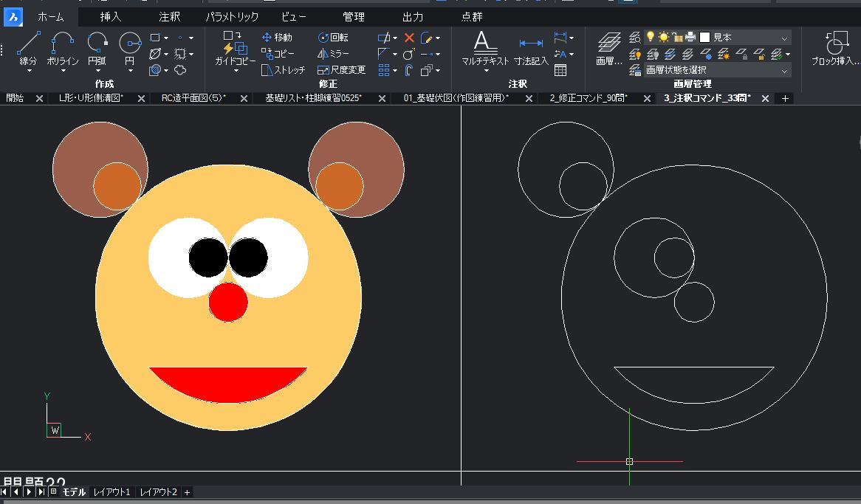Click the 尺度変更 scale tool

[x=341, y=70]
